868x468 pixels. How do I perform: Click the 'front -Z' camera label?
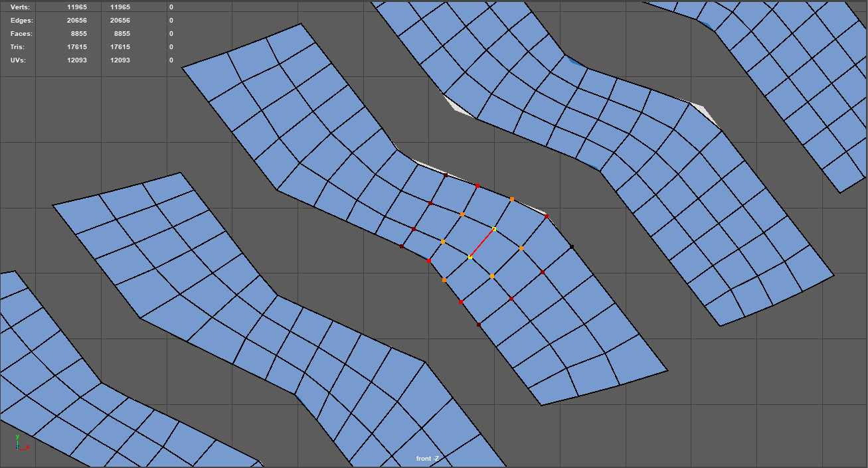(x=427, y=459)
